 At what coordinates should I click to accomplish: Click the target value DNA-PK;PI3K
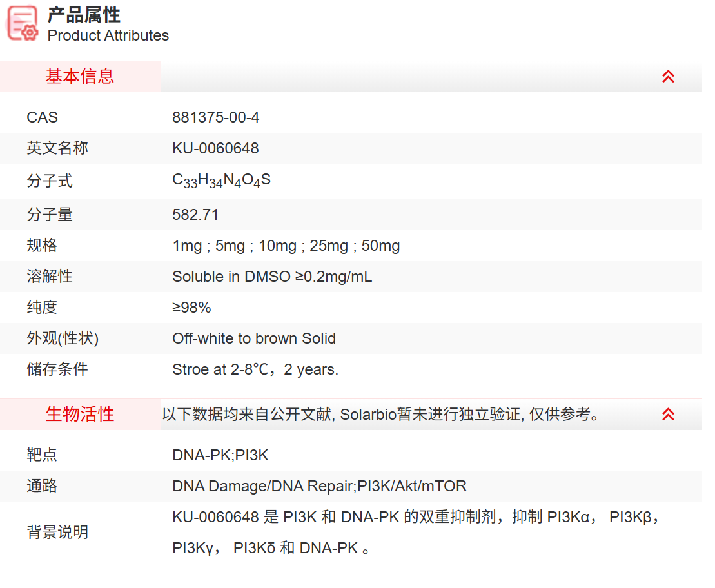point(220,455)
